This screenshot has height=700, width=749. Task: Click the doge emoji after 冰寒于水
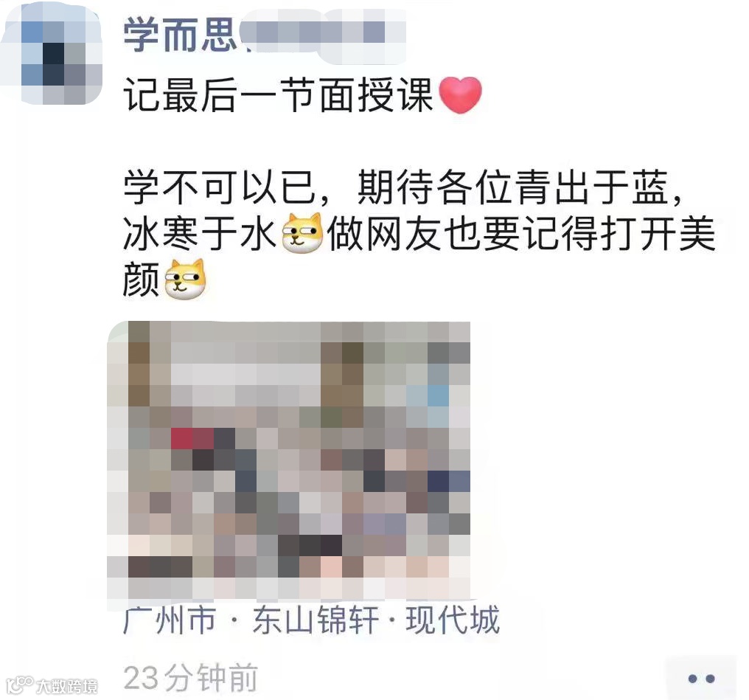click(x=302, y=232)
